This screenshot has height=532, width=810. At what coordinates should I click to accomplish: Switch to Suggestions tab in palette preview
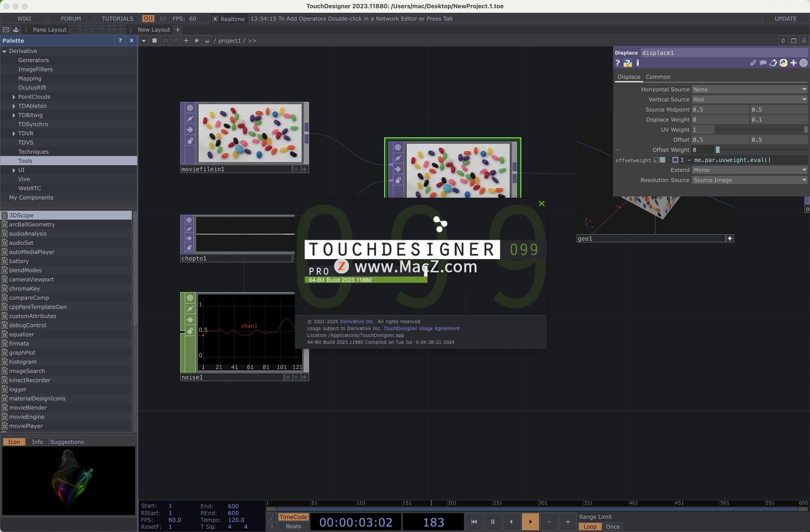[67, 442]
